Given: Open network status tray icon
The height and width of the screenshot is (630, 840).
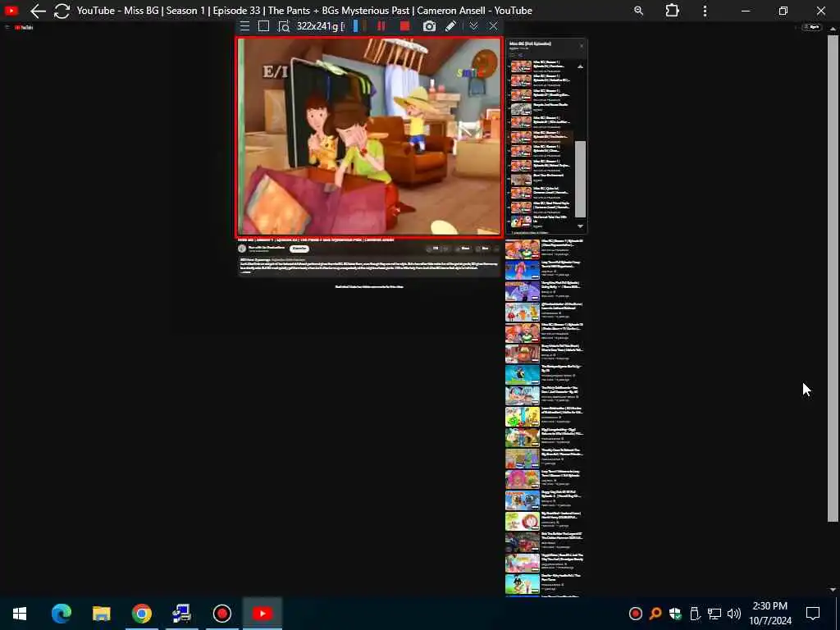Looking at the screenshot, I should coord(714,614).
